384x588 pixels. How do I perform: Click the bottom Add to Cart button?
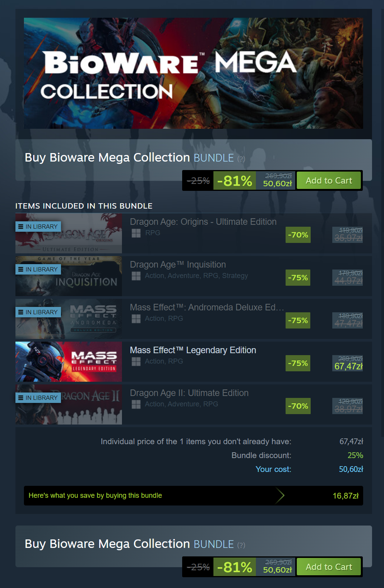click(329, 567)
